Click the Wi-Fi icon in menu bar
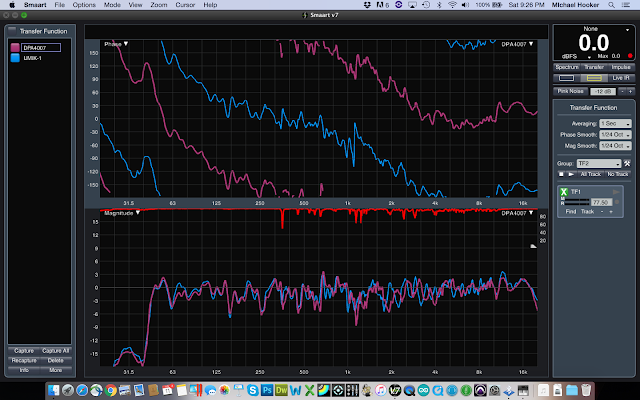The height and width of the screenshot is (400, 640). pos(452,5)
